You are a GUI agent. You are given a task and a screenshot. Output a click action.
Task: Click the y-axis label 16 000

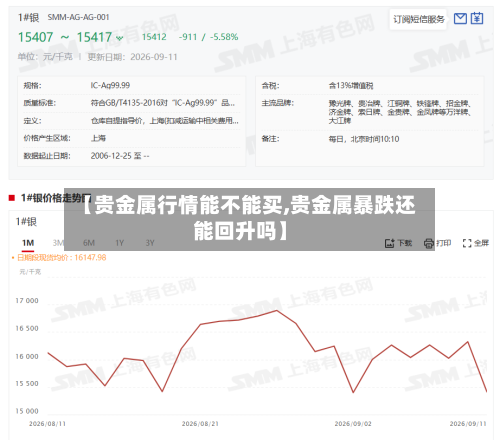27,357
